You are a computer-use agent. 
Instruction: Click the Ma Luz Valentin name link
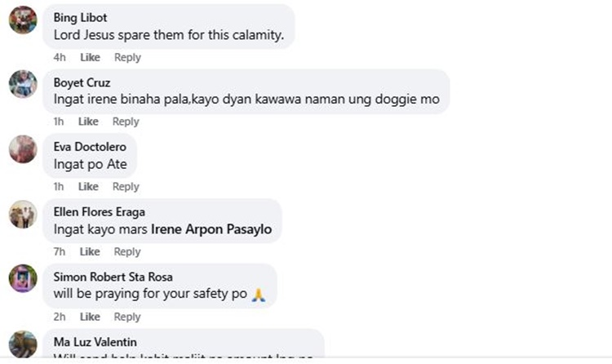tap(95, 342)
